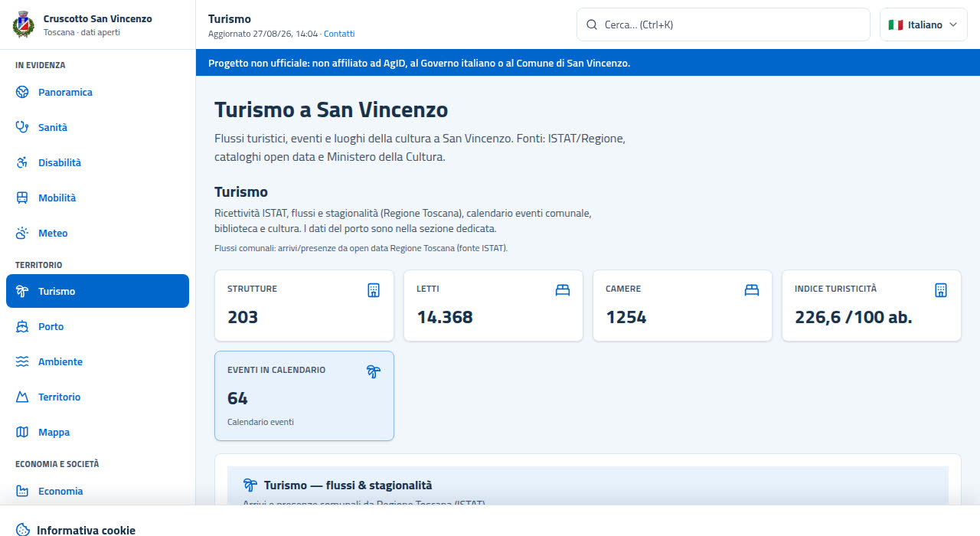Click the bed icon in Camere card
This screenshot has height=536, width=980.
(x=752, y=290)
